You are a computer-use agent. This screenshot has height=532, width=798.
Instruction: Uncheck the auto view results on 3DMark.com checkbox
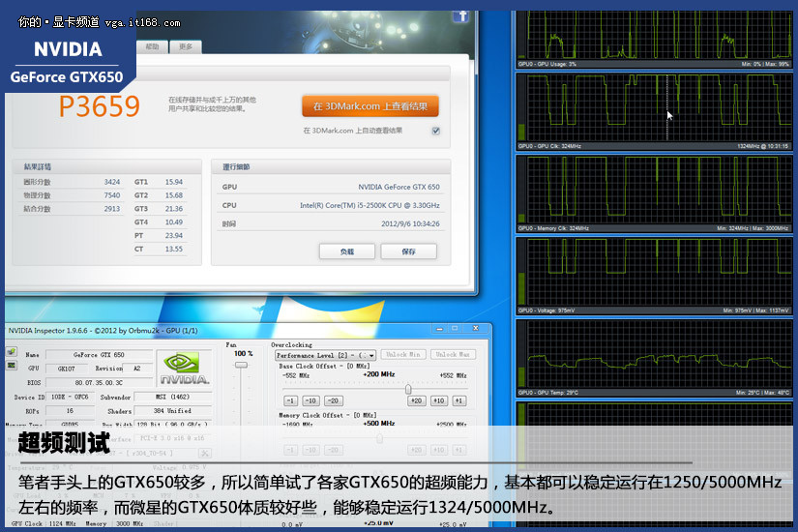point(436,131)
